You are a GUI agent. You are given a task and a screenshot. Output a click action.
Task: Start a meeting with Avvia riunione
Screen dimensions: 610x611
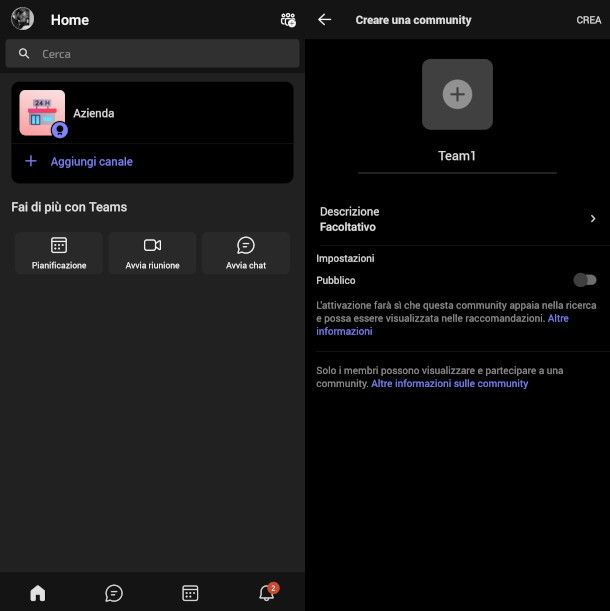point(152,253)
